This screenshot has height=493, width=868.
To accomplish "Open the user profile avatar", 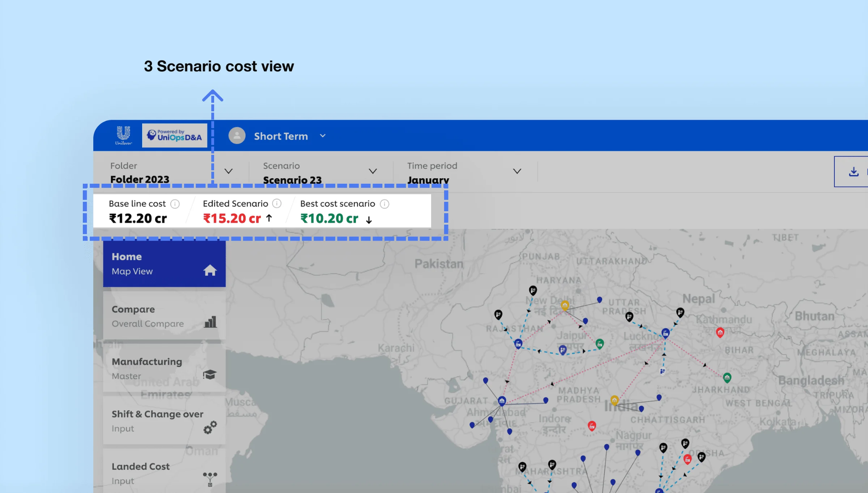I will point(237,136).
